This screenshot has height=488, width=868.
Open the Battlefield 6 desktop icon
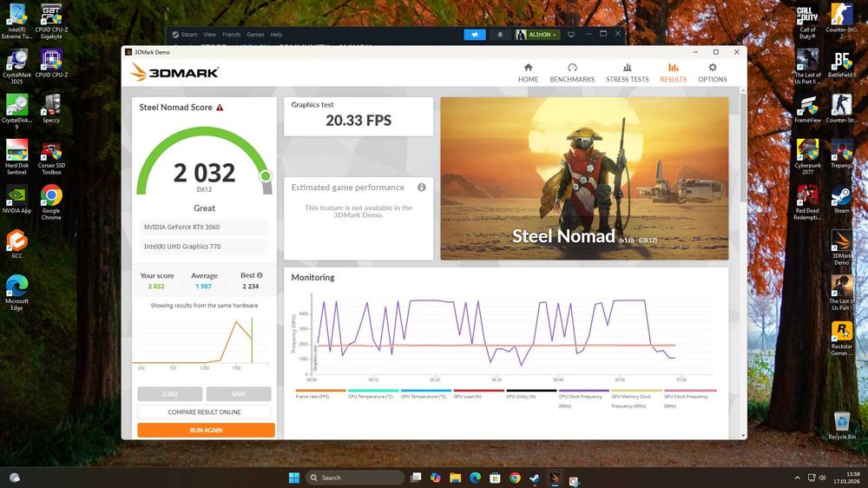tap(841, 63)
